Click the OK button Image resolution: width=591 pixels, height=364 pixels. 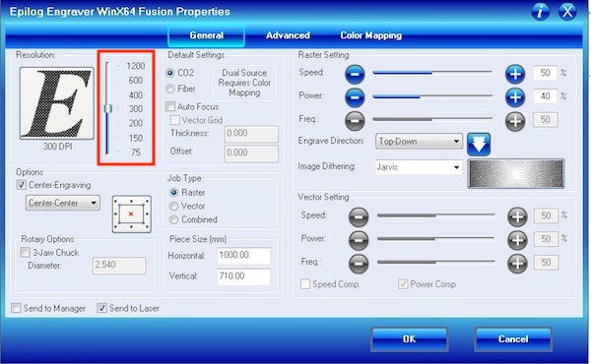click(410, 339)
